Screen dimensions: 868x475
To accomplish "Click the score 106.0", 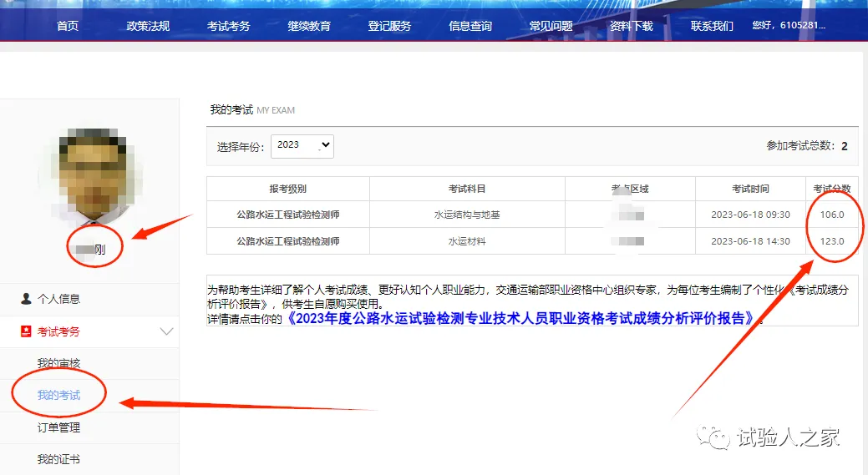I will (832, 215).
